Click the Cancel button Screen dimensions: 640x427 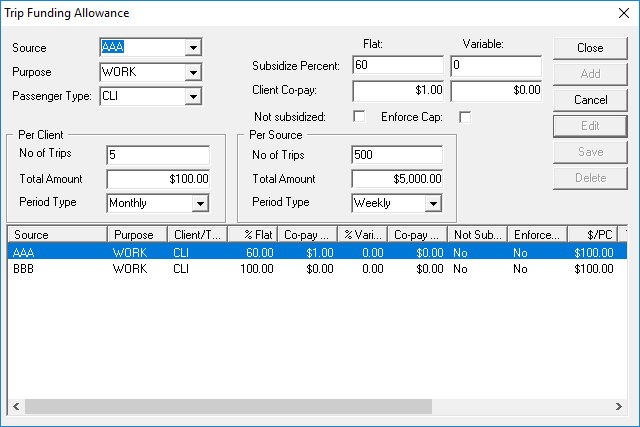click(590, 100)
